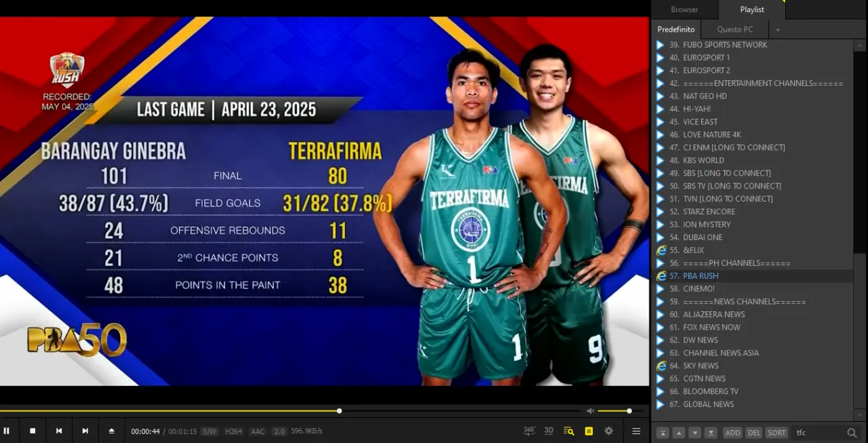Select TVN [LONG TO CONNECT] entry

coord(753,199)
